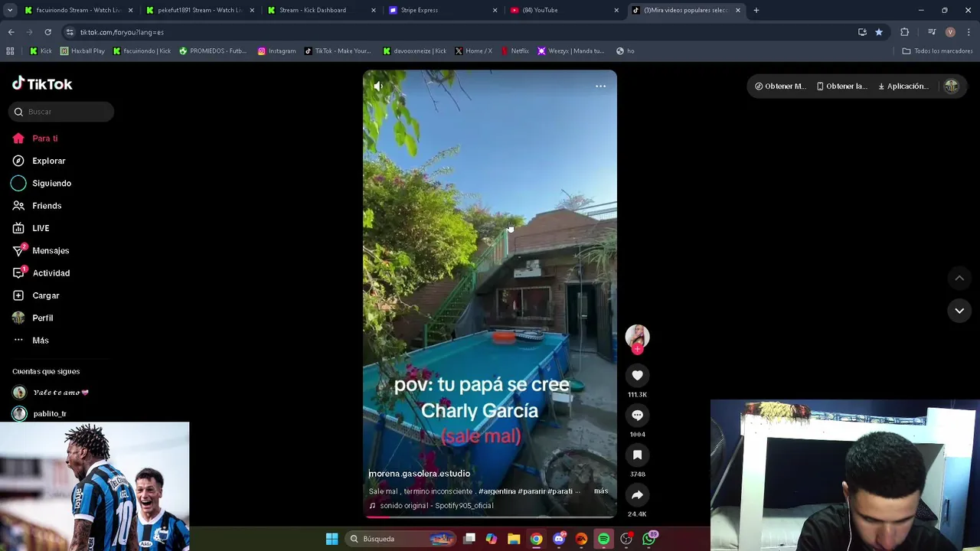Click the TikTok logo
Viewport: 980px width, 551px height.
(42, 83)
